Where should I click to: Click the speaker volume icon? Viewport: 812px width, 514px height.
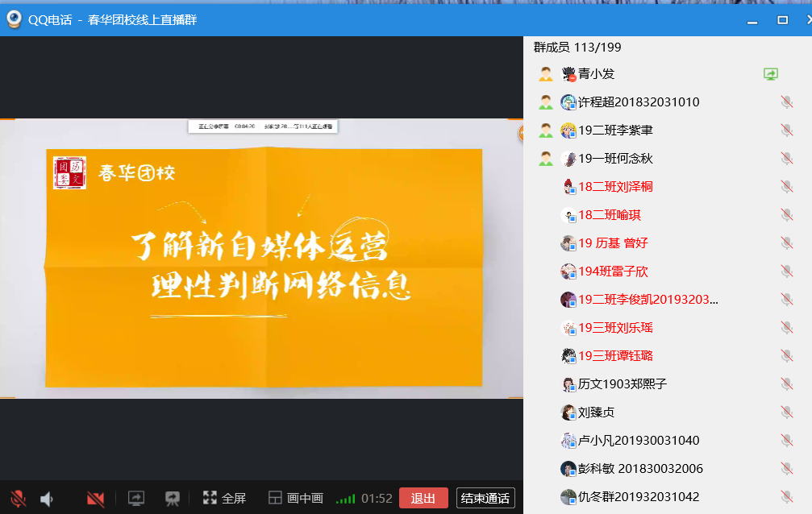coord(47,499)
